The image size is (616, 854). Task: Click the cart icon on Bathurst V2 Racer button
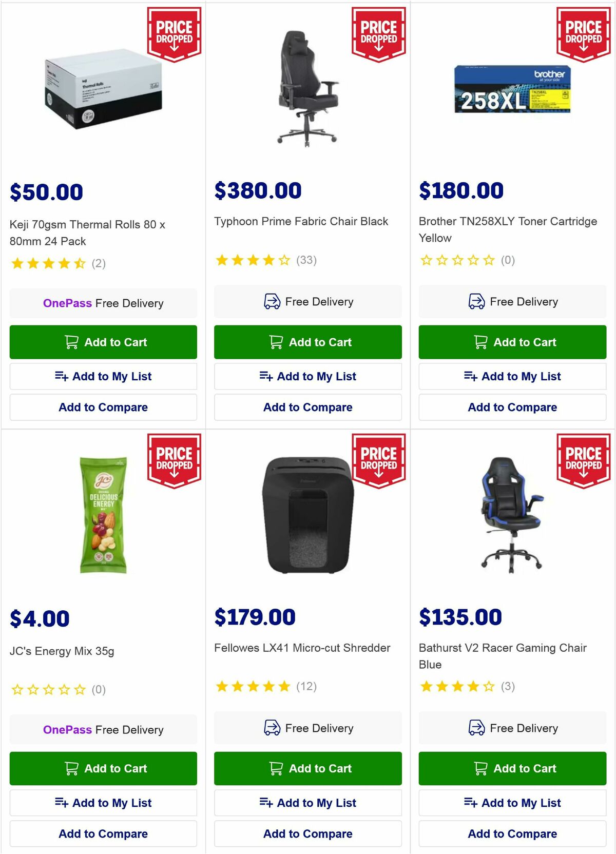pos(481,768)
